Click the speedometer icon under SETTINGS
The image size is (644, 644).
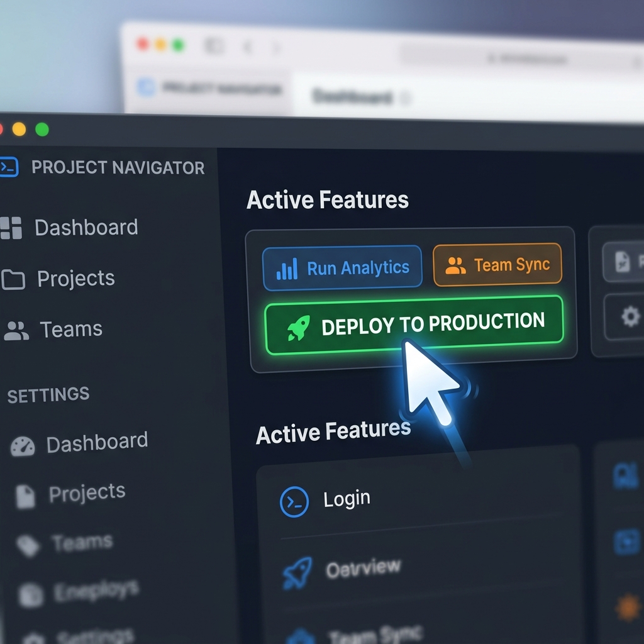[x=23, y=447]
